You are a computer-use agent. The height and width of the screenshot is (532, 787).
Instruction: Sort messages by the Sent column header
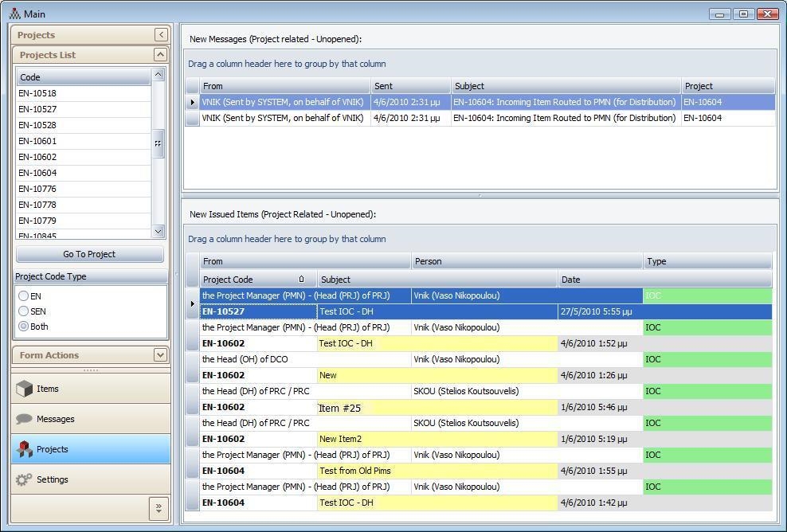(x=410, y=86)
